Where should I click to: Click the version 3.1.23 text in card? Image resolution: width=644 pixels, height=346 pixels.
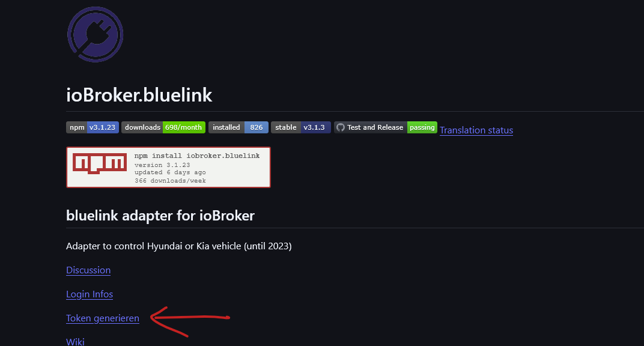(162, 165)
